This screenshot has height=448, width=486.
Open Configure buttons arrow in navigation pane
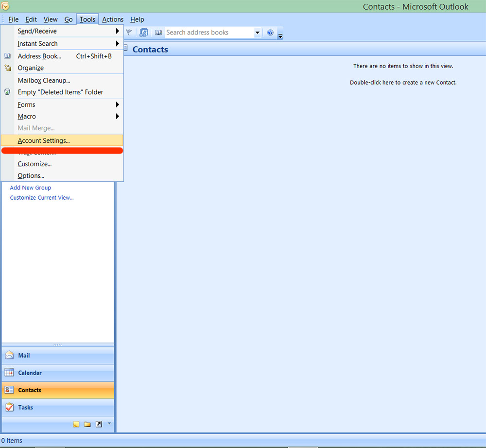(109, 423)
